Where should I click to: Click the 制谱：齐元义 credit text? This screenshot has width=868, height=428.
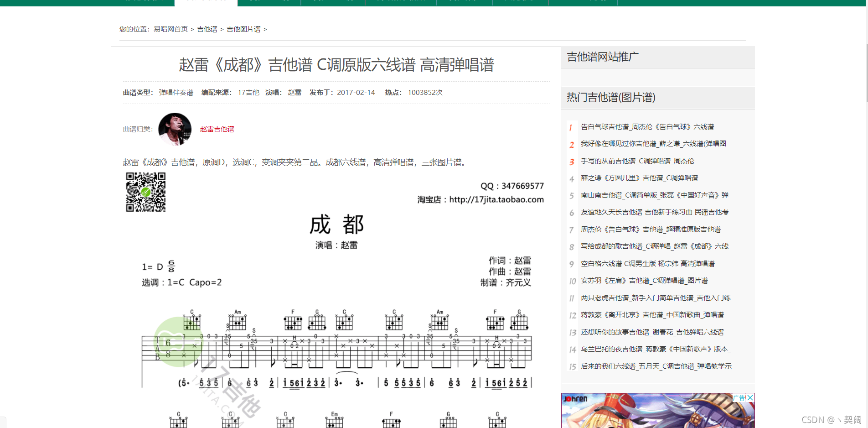(506, 282)
